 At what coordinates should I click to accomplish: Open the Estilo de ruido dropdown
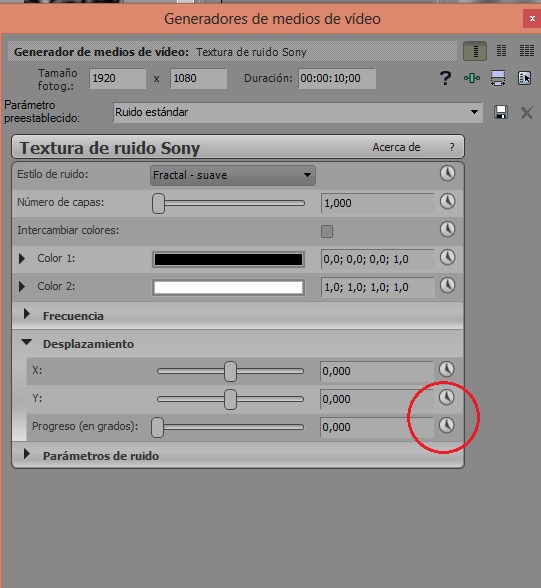pyautogui.click(x=233, y=175)
